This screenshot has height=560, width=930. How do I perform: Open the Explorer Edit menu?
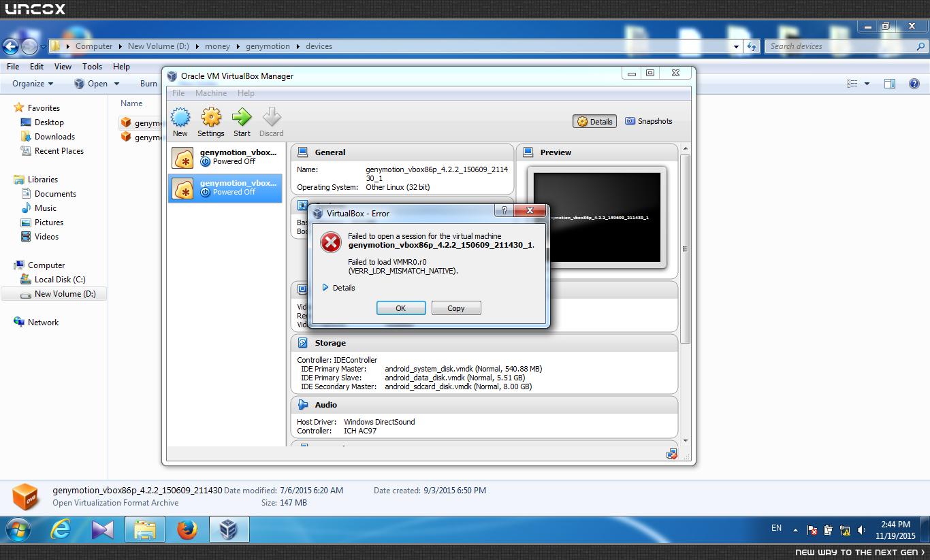tap(37, 67)
